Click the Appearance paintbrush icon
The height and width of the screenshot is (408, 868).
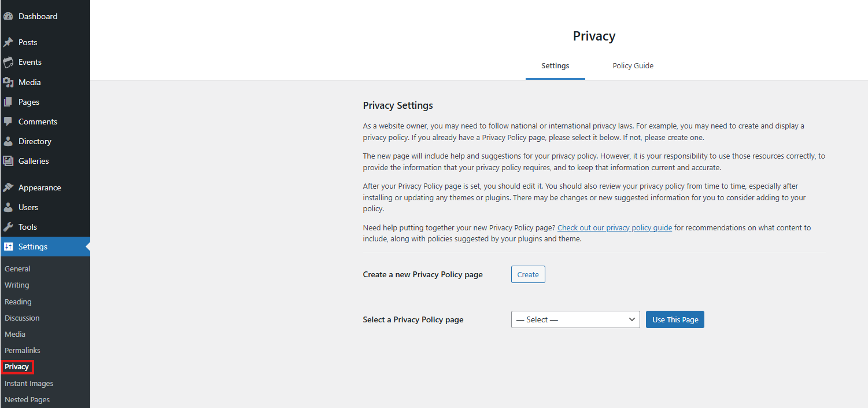(8, 188)
